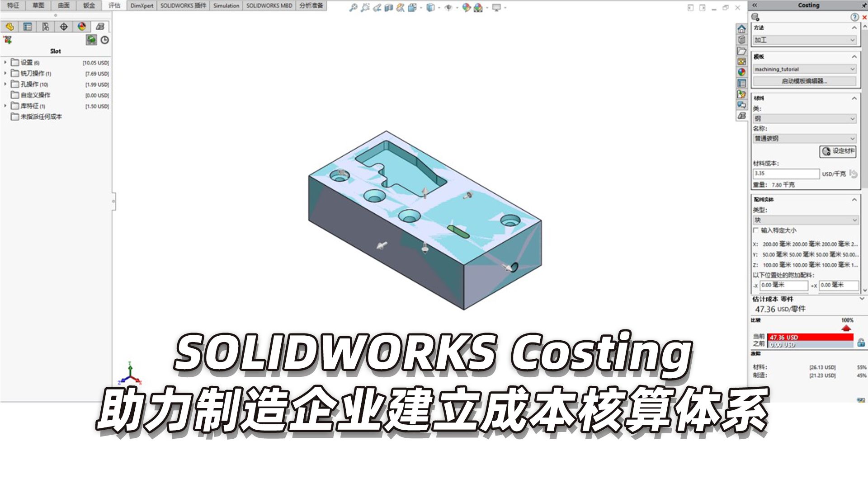868x488 pixels.
Task: Expand the 设置 (6) folder
Action: click(x=5, y=62)
